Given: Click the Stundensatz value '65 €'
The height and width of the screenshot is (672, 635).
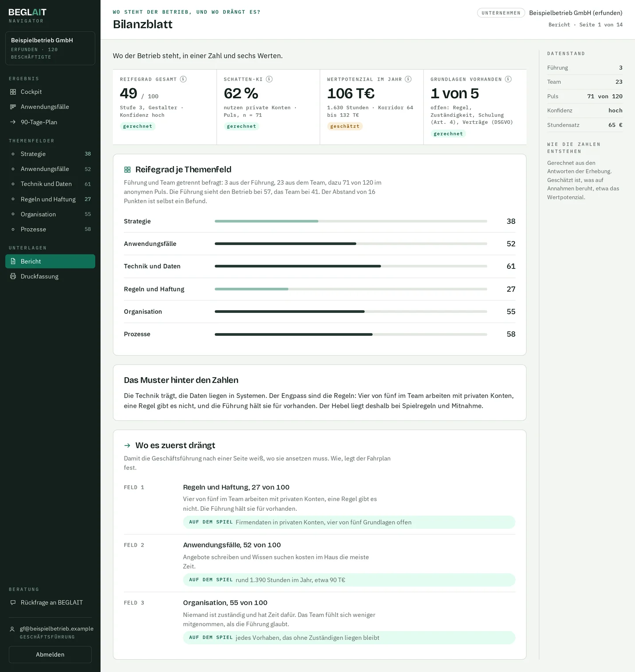Looking at the screenshot, I should [616, 125].
